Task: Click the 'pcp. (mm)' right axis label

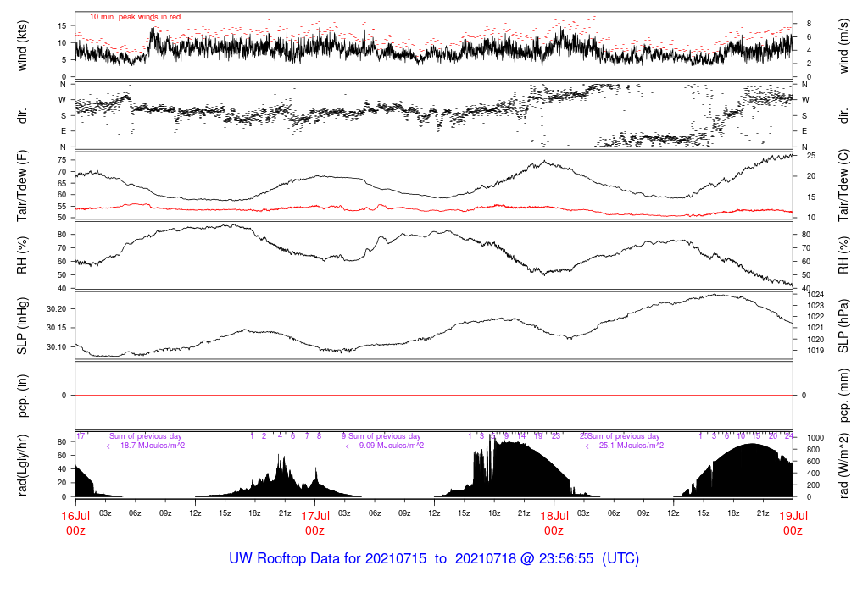Action: point(843,396)
